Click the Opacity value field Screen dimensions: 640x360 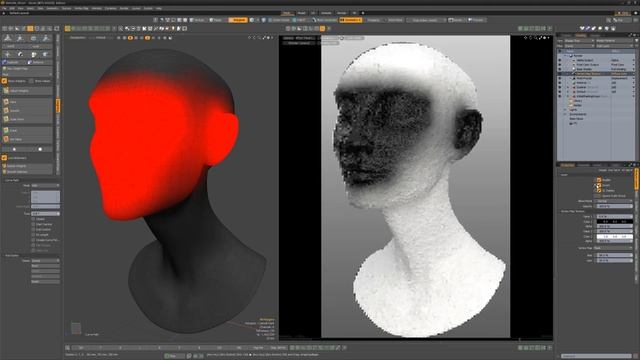(x=614, y=206)
